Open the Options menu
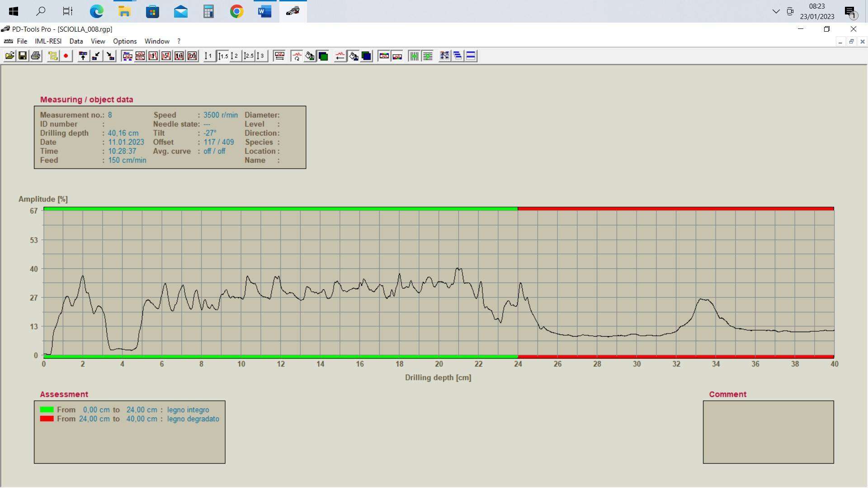868x488 pixels. pyautogui.click(x=125, y=41)
